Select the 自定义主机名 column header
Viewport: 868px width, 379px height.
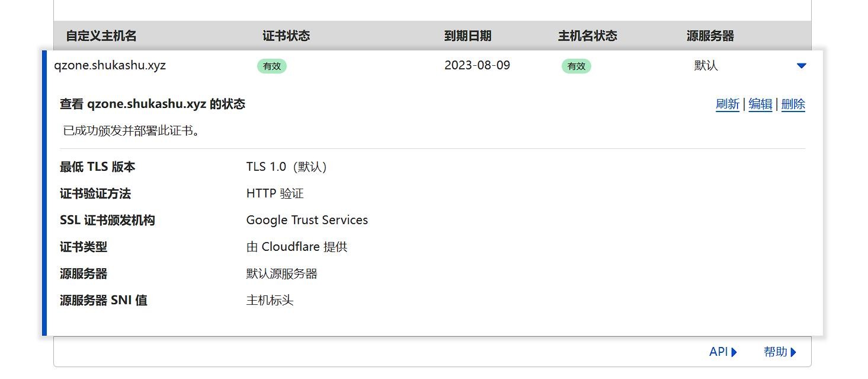(101, 36)
